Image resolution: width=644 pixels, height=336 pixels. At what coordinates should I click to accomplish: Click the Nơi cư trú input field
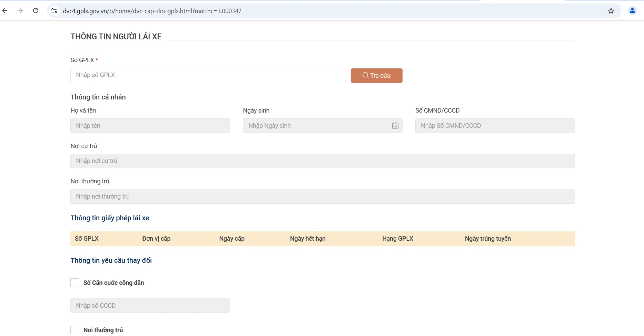pos(323,161)
